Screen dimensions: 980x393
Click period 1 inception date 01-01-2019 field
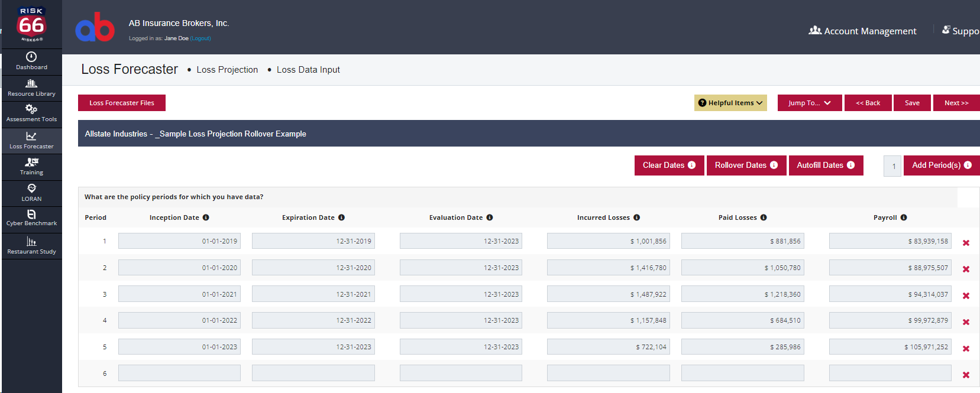coord(179,241)
